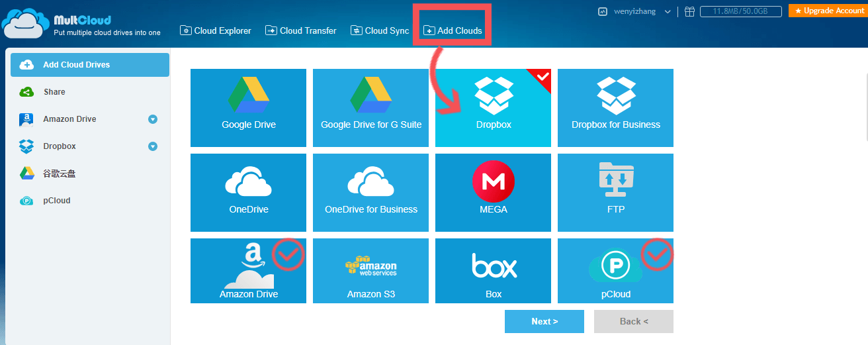Click Back button
This screenshot has height=345, width=868.
[634, 321]
